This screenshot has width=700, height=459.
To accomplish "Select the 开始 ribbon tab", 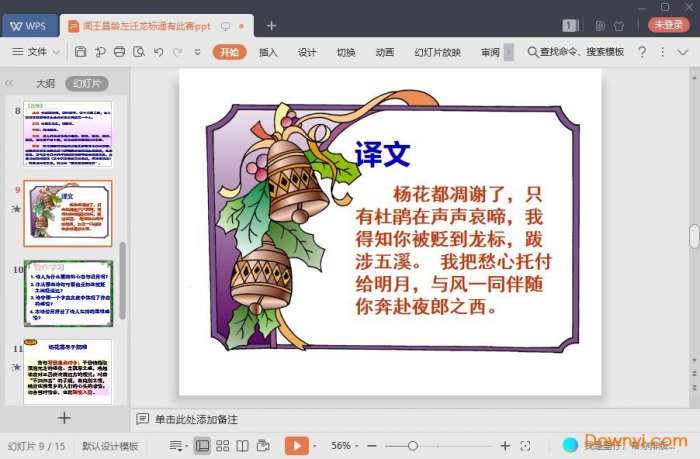I will (229, 52).
